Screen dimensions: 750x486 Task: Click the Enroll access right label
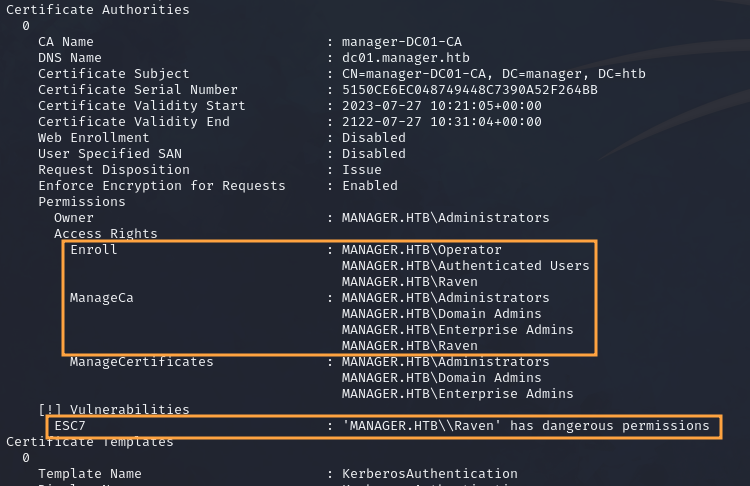pyautogui.click(x=93, y=250)
